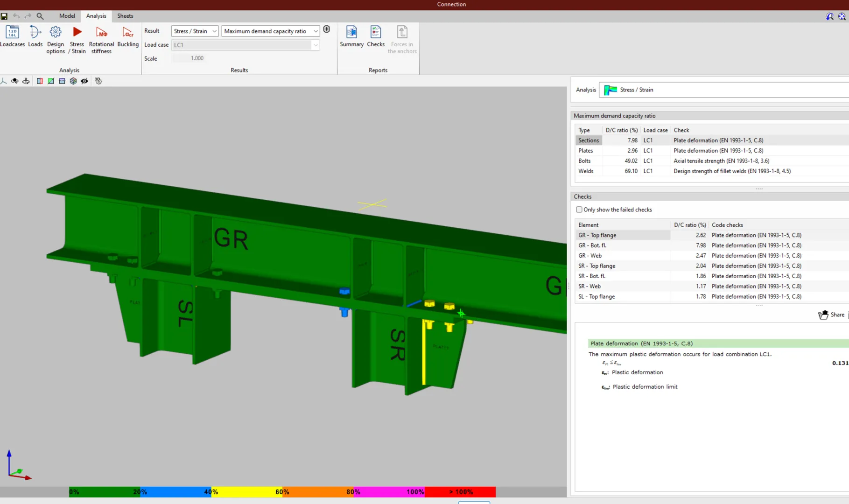The width and height of the screenshot is (849, 504).
Task: Toggle the layered box display mode icon
Action: [73, 81]
